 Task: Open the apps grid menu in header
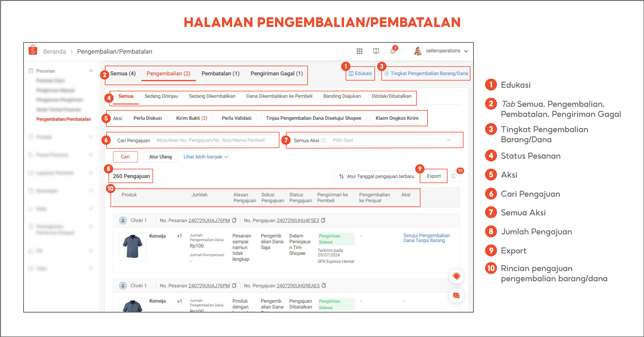[x=359, y=51]
